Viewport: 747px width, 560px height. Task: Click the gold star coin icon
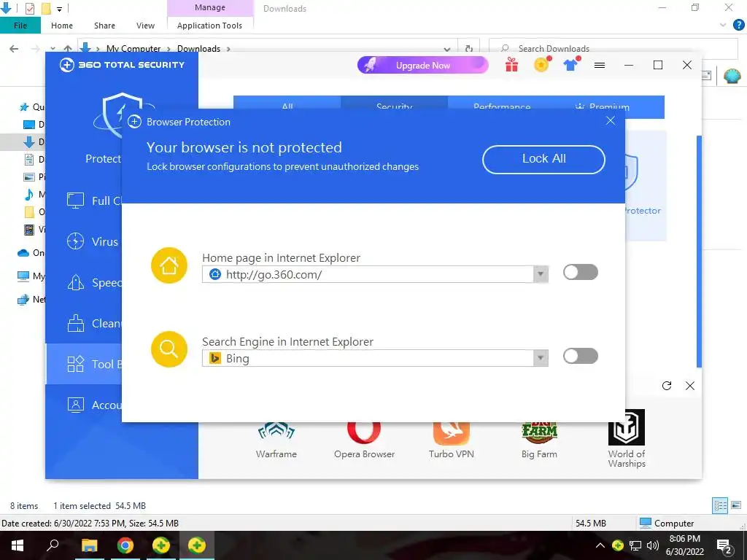click(542, 64)
